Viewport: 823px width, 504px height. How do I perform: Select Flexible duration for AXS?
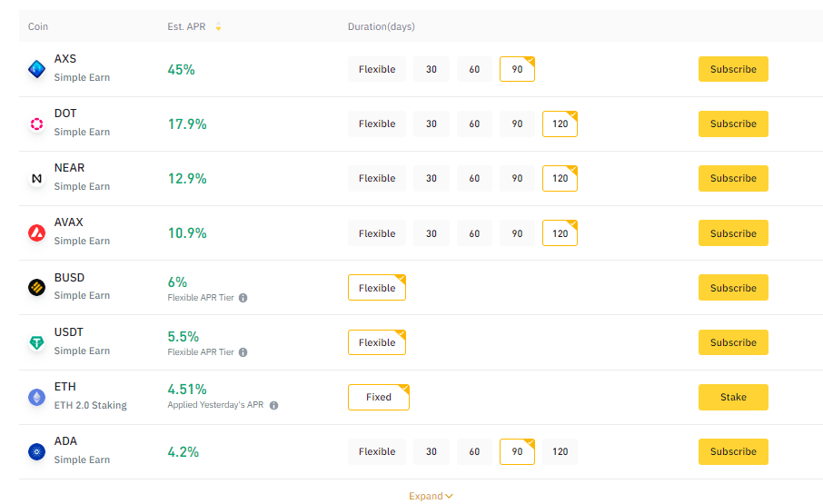coord(377,69)
